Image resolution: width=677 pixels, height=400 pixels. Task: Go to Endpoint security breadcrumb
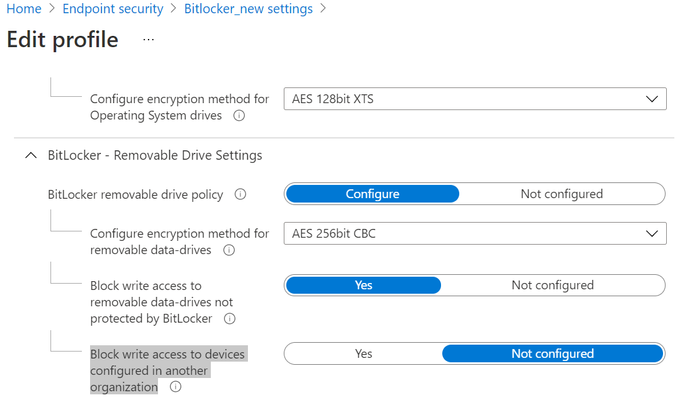tap(113, 9)
